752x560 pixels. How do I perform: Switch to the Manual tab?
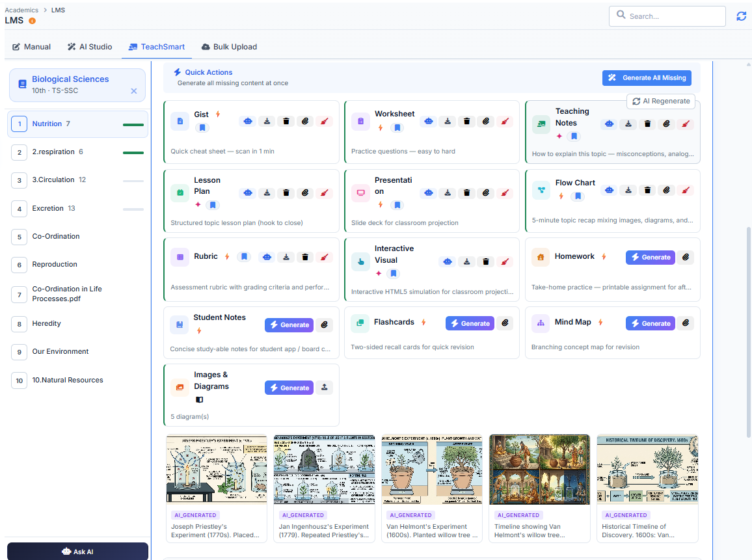point(31,47)
